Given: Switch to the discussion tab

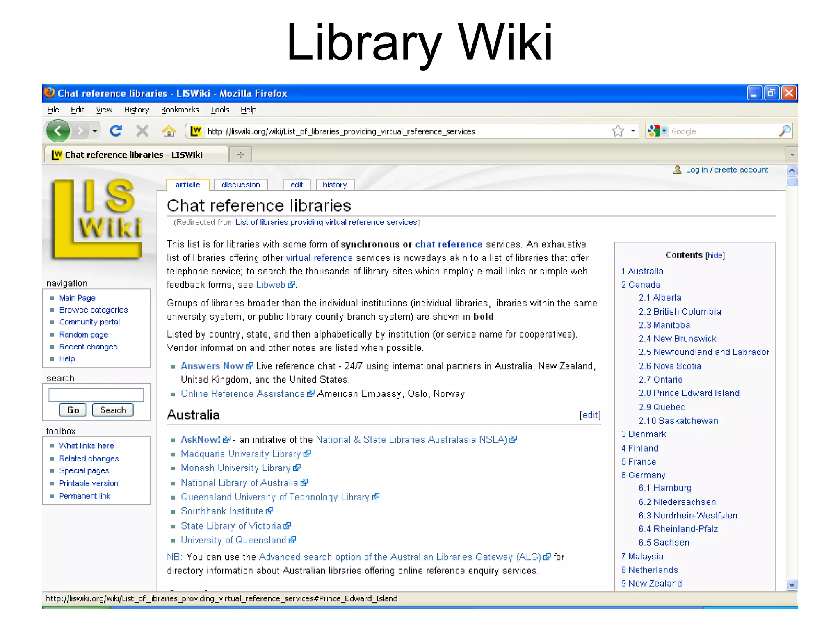Looking at the screenshot, I should click(x=241, y=185).
